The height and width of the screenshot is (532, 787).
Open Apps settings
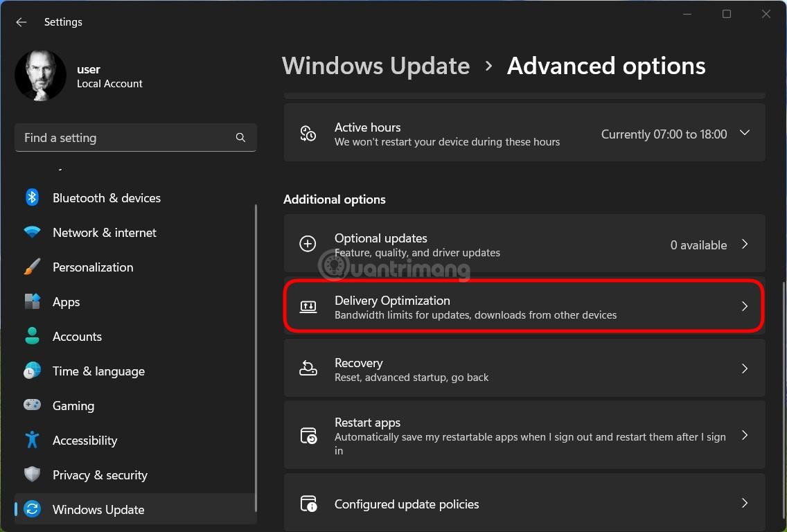pyautogui.click(x=136, y=301)
